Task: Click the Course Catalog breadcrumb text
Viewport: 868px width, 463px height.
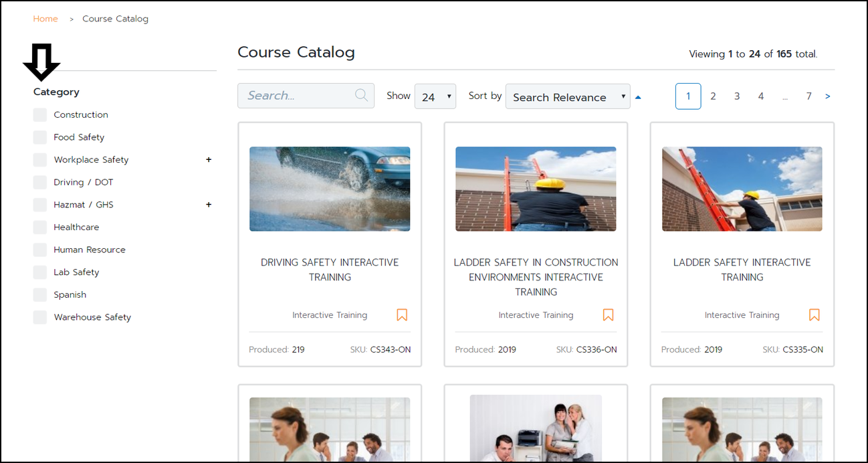Action: tap(115, 19)
